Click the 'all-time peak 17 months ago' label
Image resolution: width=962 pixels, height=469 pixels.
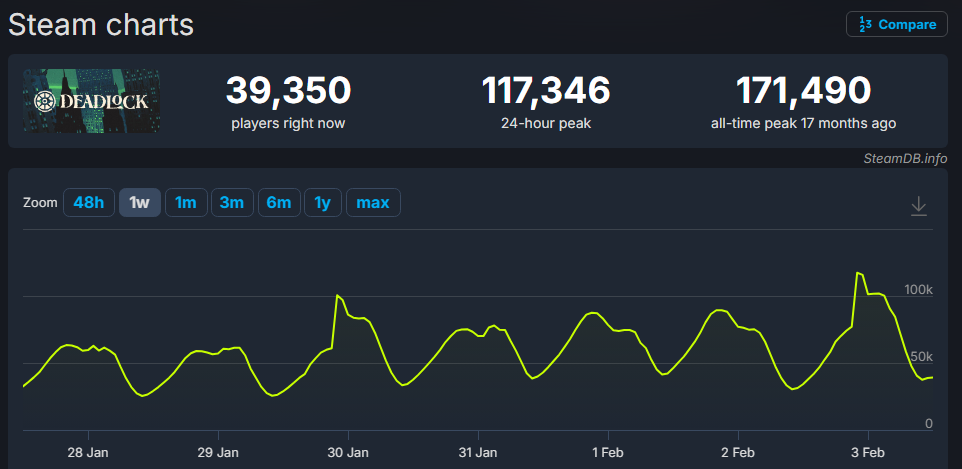803,123
